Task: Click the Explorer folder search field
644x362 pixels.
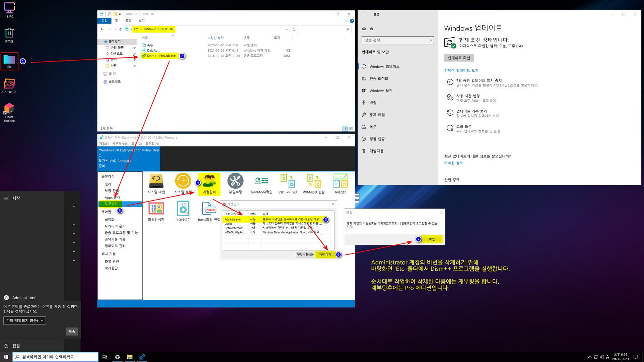Action: click(x=326, y=29)
